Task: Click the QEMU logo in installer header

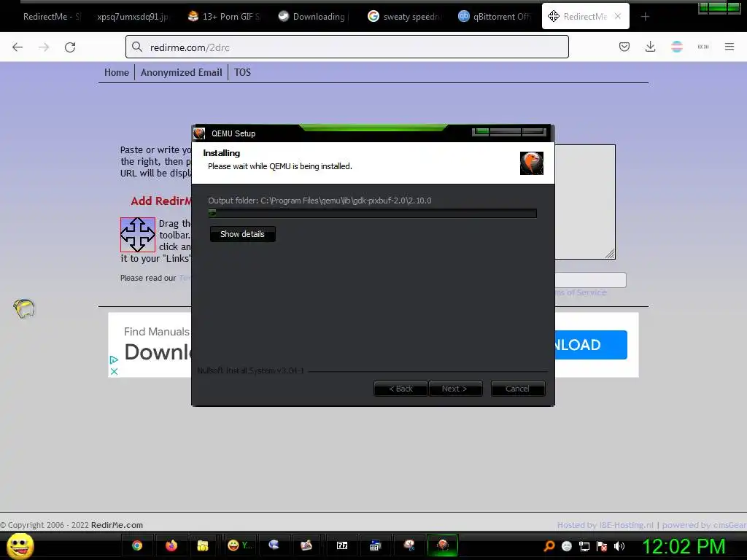Action: [531, 163]
